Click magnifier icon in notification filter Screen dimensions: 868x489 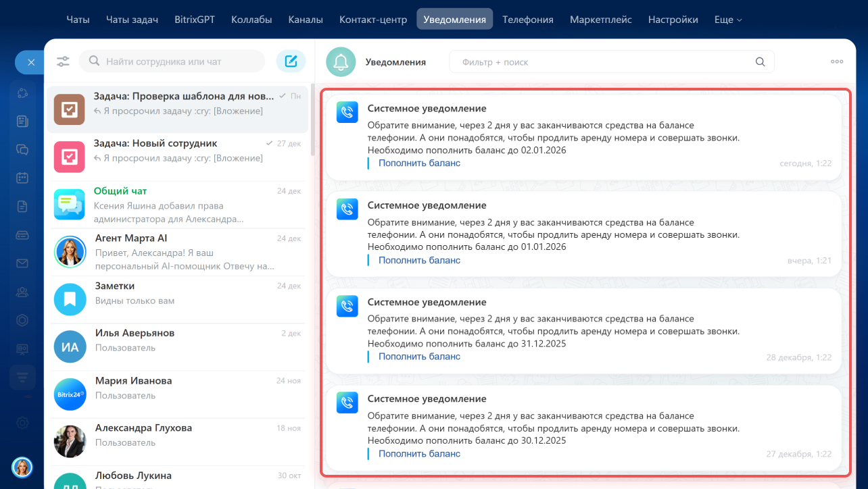point(760,62)
